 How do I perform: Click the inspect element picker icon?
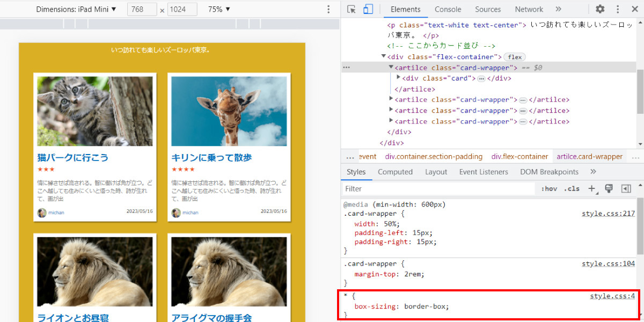pos(352,9)
